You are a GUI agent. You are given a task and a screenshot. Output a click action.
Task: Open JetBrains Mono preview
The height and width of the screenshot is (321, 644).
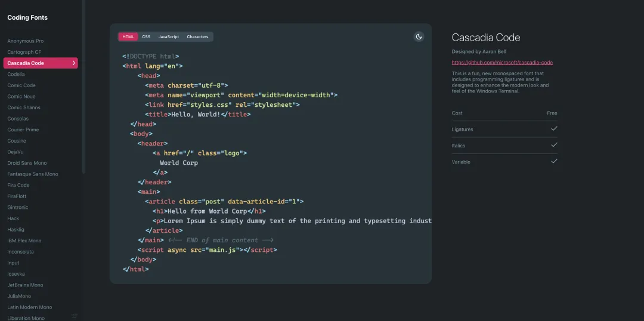click(x=25, y=285)
